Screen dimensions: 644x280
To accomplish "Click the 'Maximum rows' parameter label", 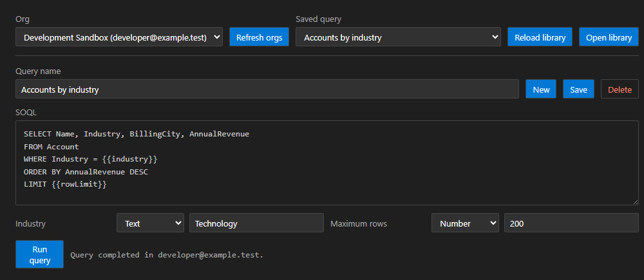I will click(x=359, y=224).
